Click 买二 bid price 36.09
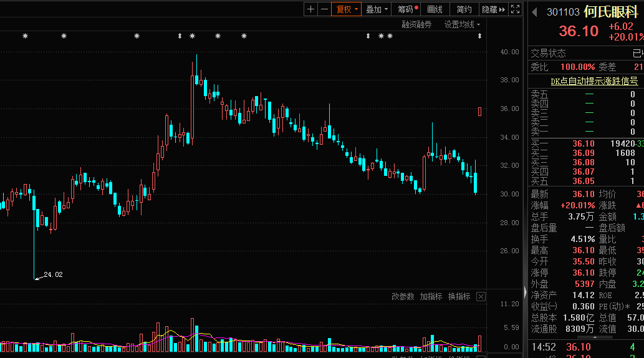Screen dimensions: 644x358 click(x=583, y=153)
